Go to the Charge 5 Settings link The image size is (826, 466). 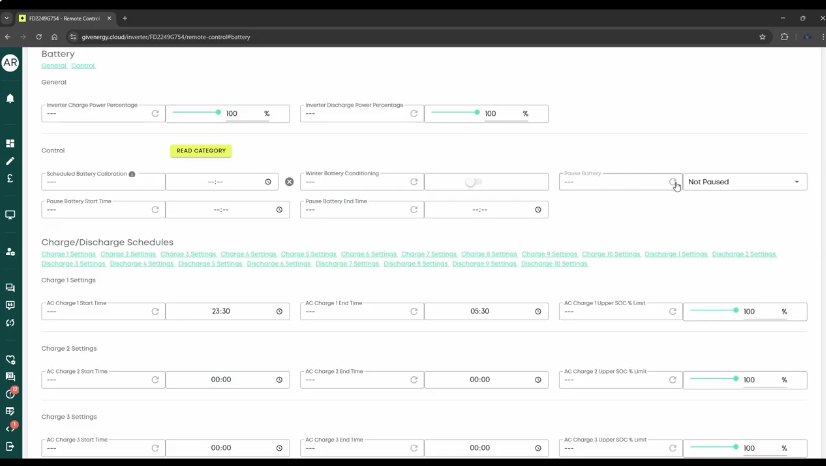click(308, 254)
